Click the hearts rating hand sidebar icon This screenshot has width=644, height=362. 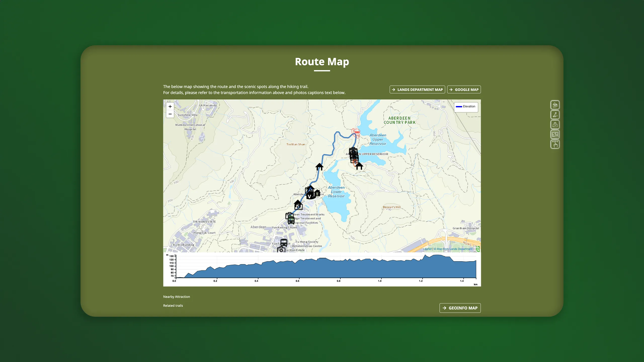coord(555,144)
